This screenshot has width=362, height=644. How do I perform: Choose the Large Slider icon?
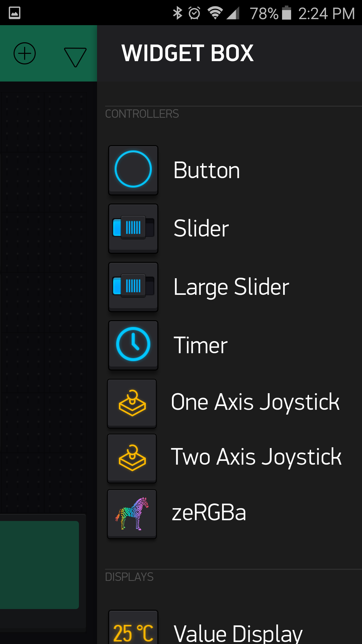[x=133, y=287]
